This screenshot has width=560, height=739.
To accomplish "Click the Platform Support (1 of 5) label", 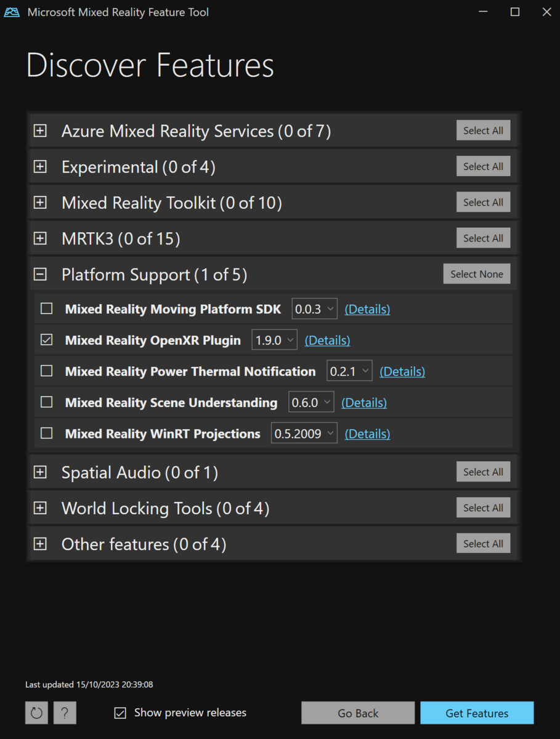I will click(155, 275).
